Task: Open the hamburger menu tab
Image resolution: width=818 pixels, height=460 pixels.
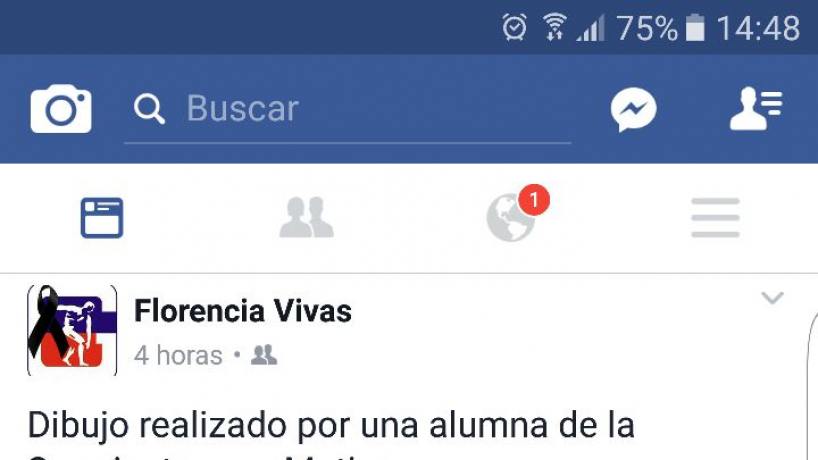Action: pyautogui.click(x=715, y=217)
